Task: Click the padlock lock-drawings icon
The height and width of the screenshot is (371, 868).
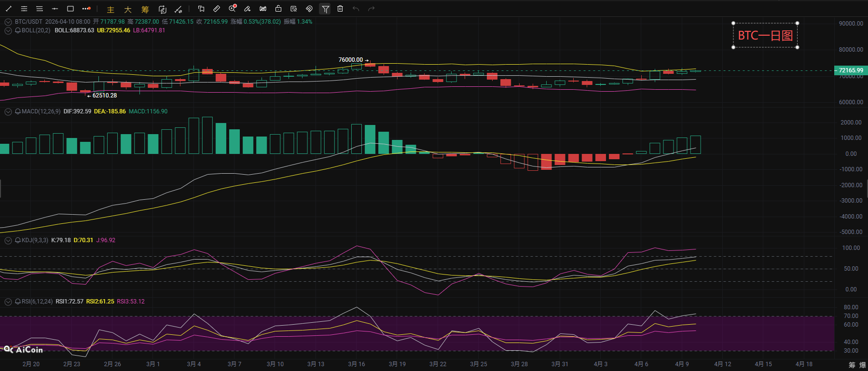Action: (x=278, y=9)
